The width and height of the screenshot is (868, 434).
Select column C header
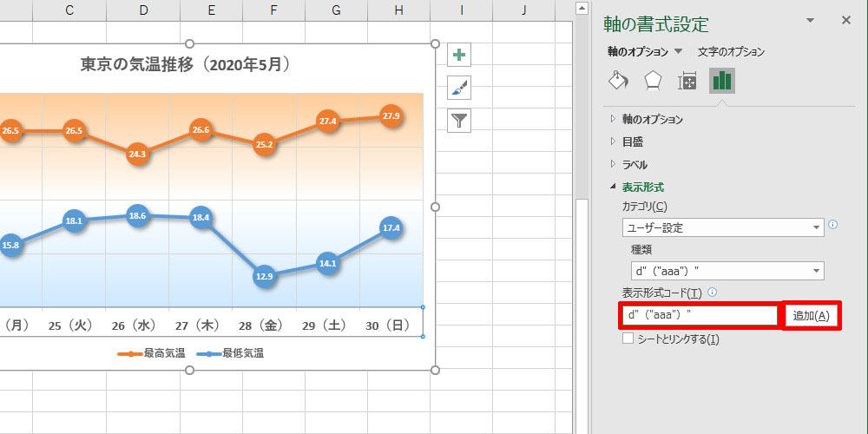[69, 10]
